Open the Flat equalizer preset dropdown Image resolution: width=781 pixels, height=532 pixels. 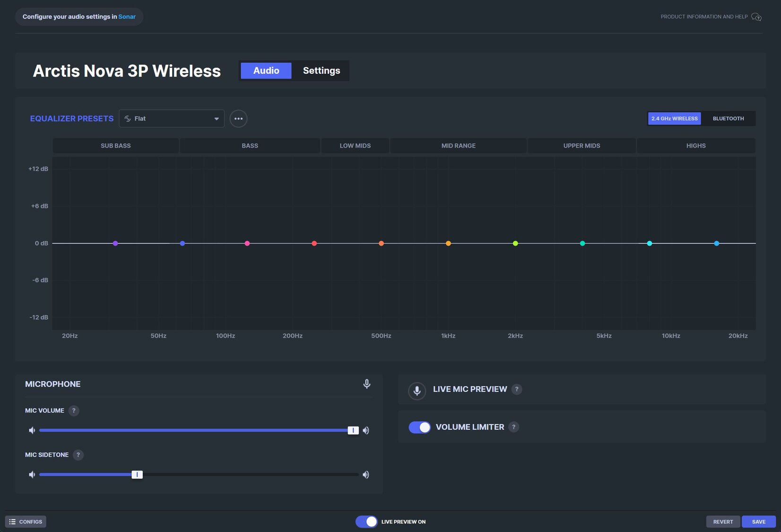(x=172, y=119)
